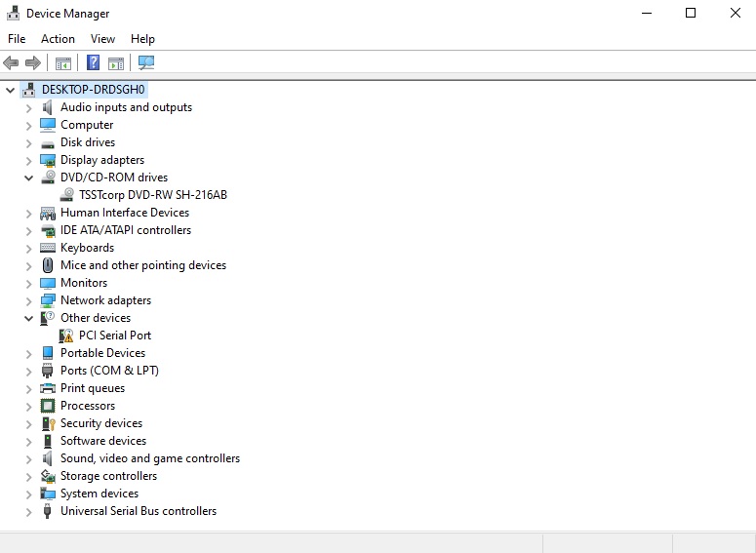Select the Software devices label
756x553 pixels.
click(x=103, y=441)
